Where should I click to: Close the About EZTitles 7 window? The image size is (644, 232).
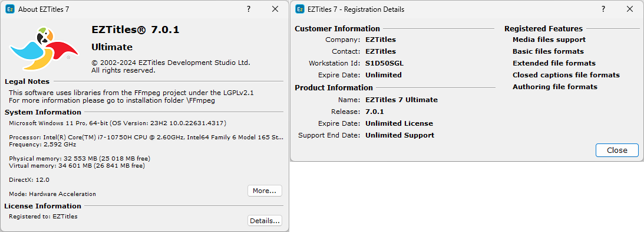click(275, 9)
